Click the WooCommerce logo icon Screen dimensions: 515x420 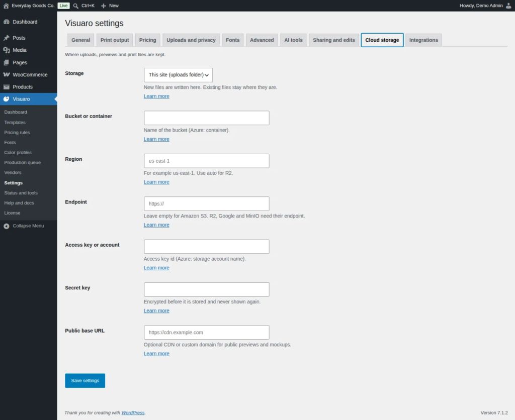[6, 74]
